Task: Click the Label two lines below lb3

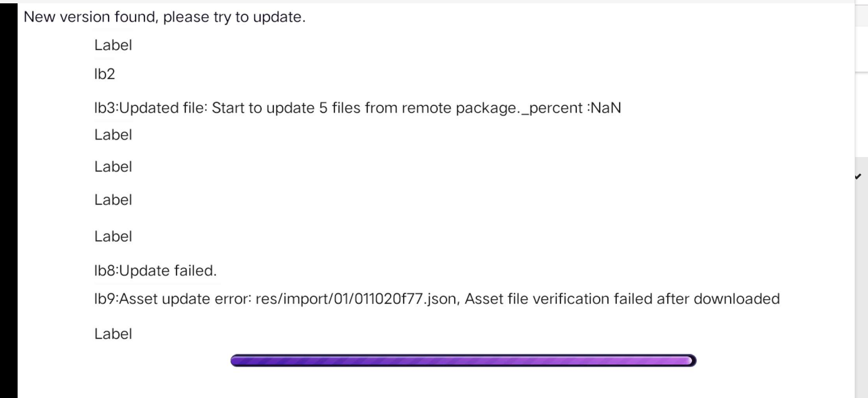Action: click(113, 167)
